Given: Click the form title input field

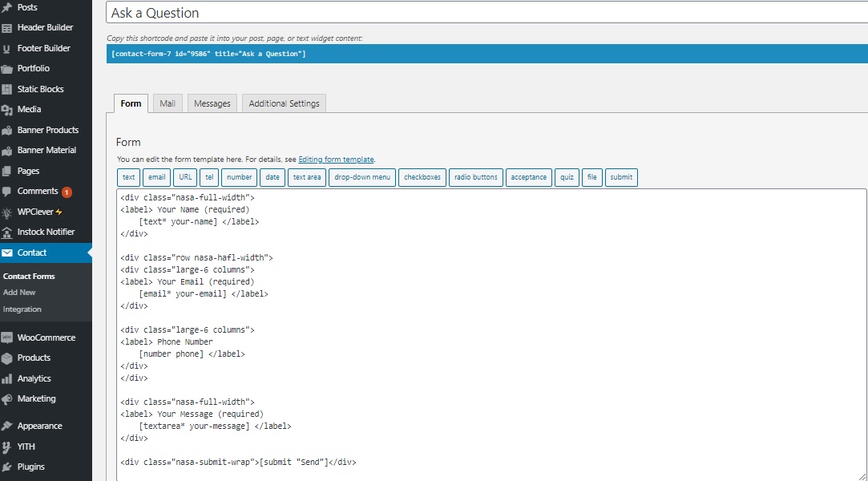Looking at the screenshot, I should [486, 13].
